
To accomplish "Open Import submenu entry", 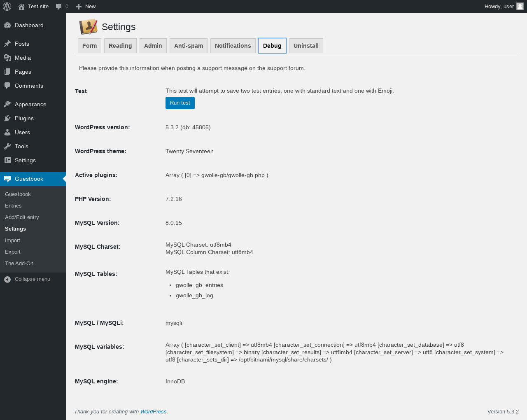I will pos(33,240).
